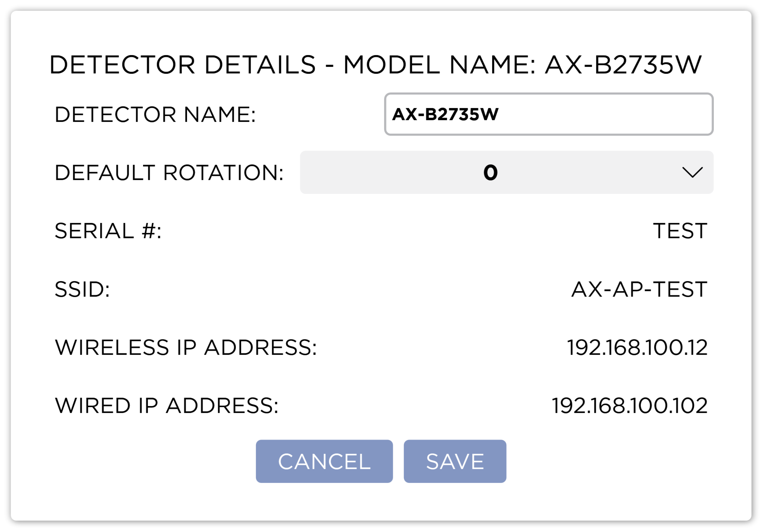Click the Wired IP Address label
The image size is (763, 532).
pos(167,406)
